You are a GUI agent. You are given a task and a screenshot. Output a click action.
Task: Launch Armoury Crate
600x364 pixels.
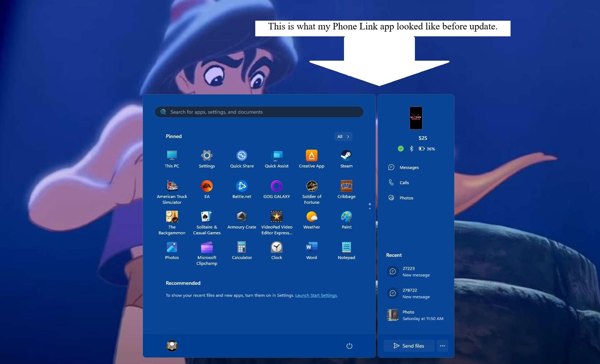point(242,220)
